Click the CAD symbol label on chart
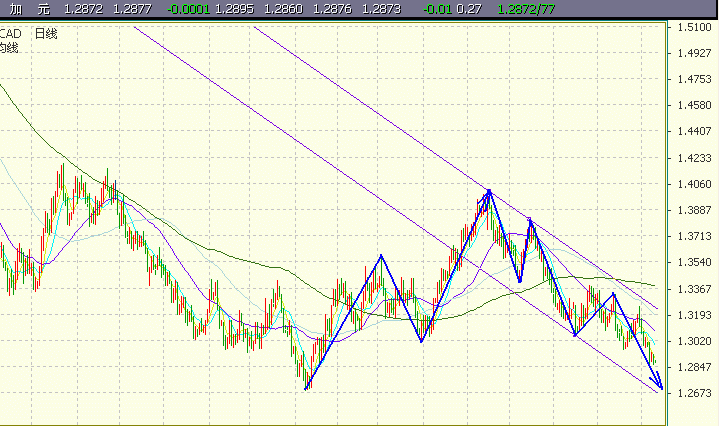The height and width of the screenshot is (426, 719). 11,33
